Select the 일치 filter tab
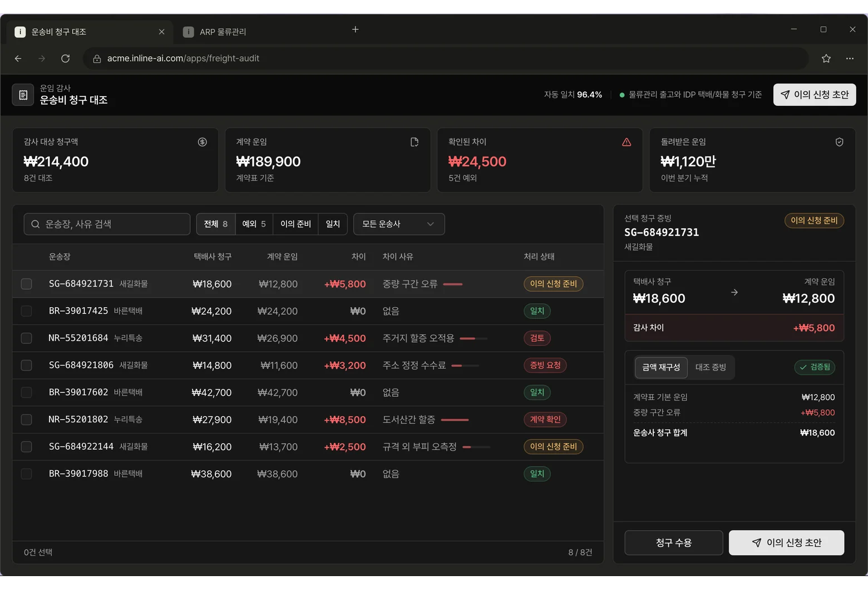 pyautogui.click(x=333, y=224)
